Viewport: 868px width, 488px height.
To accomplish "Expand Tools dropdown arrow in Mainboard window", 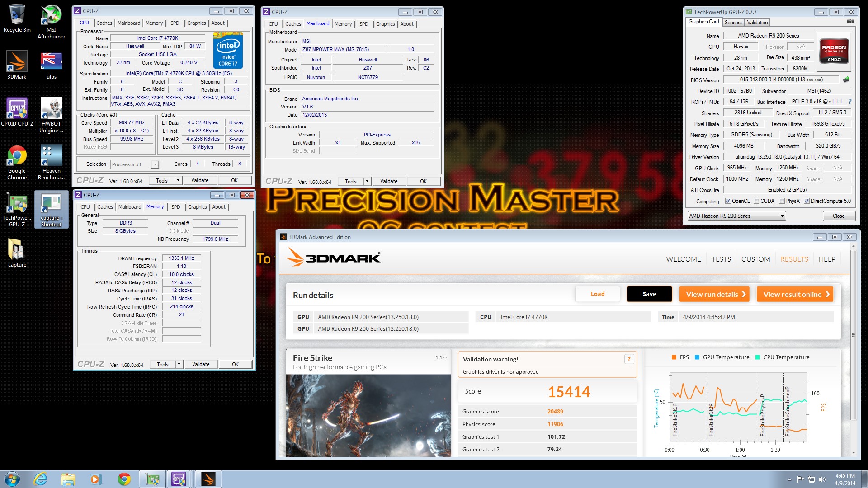I will [367, 181].
